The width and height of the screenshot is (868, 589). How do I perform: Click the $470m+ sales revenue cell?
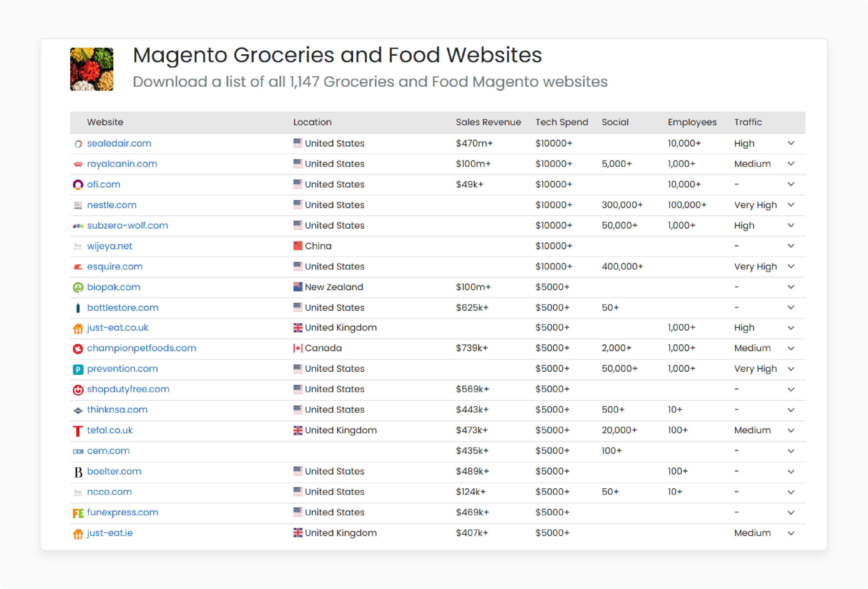click(474, 143)
